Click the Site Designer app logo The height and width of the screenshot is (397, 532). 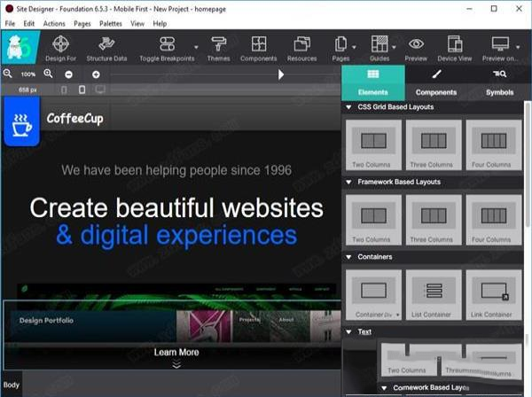[x=20, y=48]
